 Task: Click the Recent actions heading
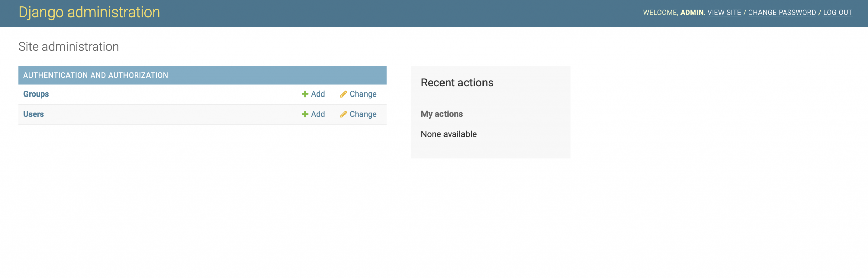457,83
